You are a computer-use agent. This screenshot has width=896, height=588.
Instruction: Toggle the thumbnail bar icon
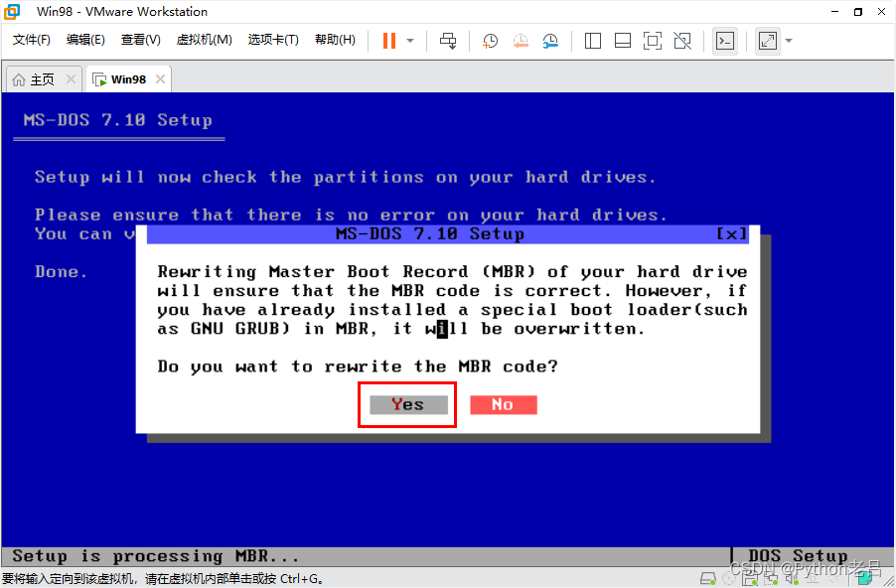click(x=622, y=41)
